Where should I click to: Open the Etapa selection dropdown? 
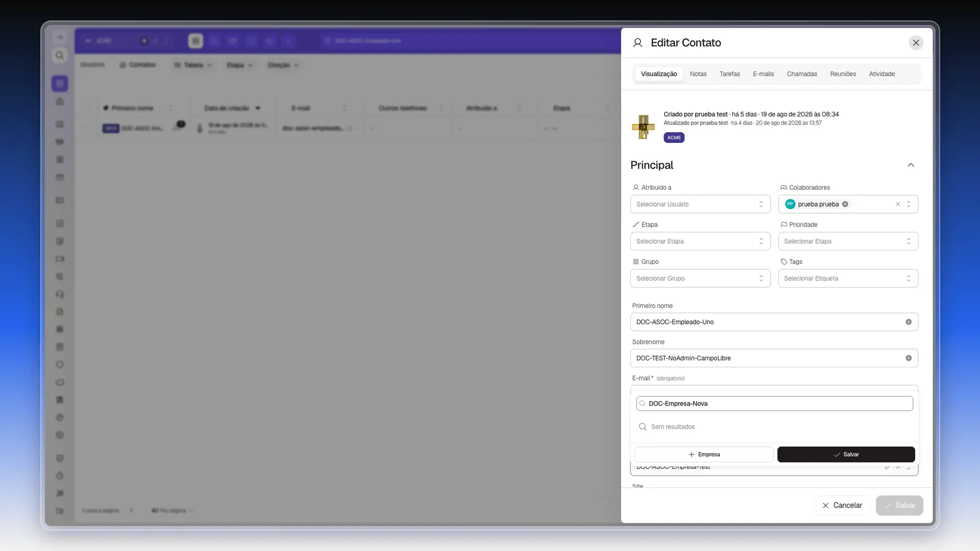coord(700,241)
